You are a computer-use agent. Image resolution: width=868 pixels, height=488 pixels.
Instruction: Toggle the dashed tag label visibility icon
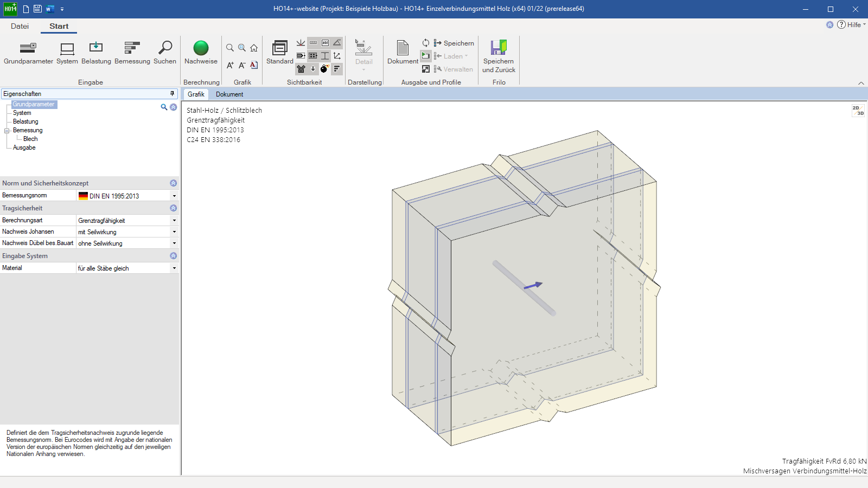(301, 55)
